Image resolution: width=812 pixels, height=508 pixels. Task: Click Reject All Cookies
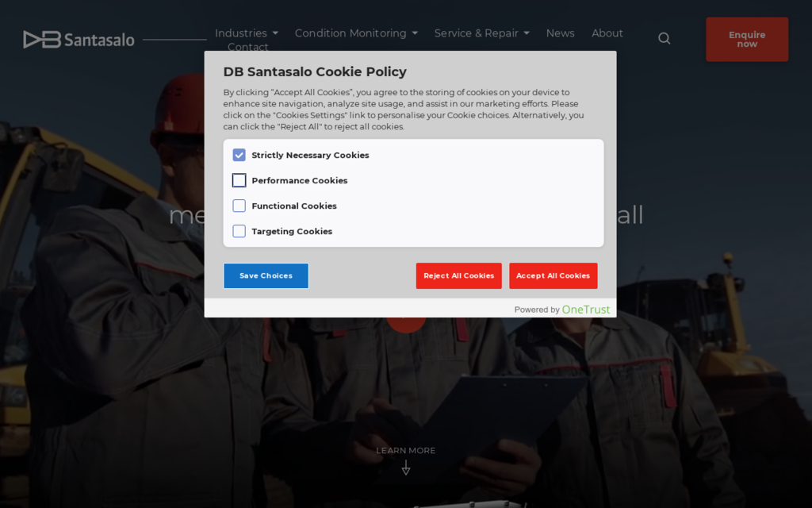click(458, 276)
